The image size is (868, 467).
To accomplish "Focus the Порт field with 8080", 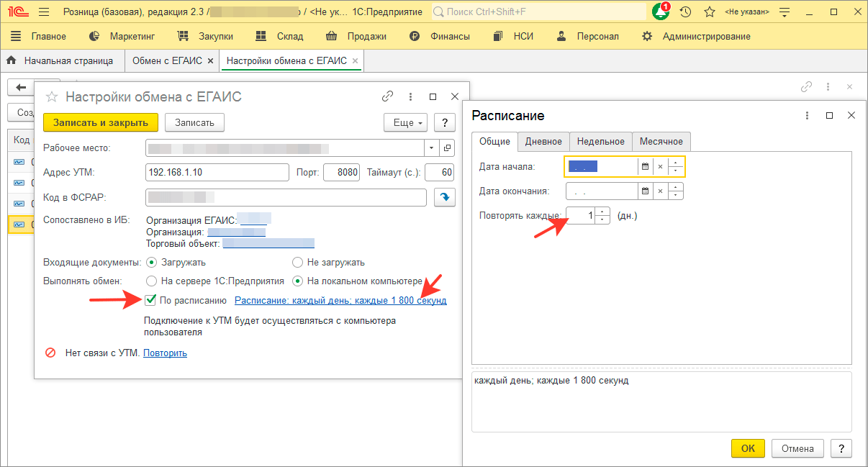I will tap(341, 173).
